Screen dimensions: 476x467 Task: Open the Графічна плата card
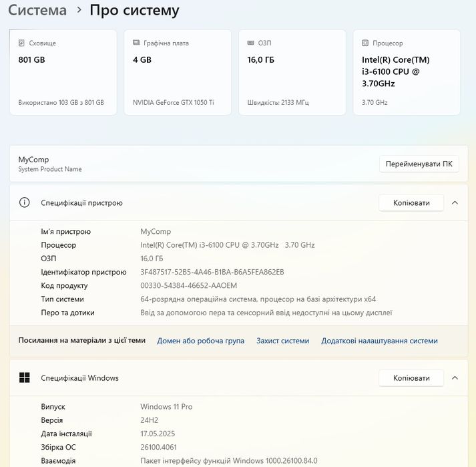coord(178,72)
